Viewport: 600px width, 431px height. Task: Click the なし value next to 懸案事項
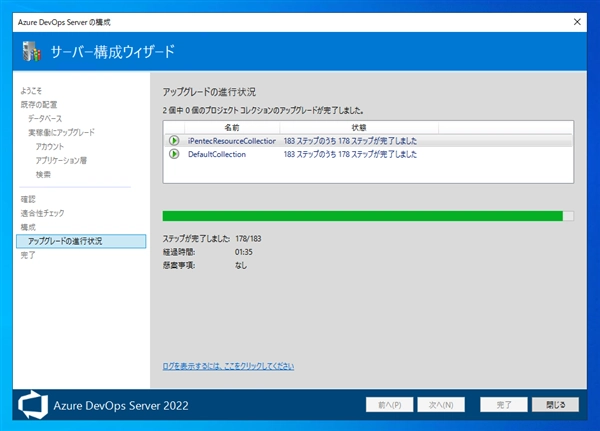(241, 265)
